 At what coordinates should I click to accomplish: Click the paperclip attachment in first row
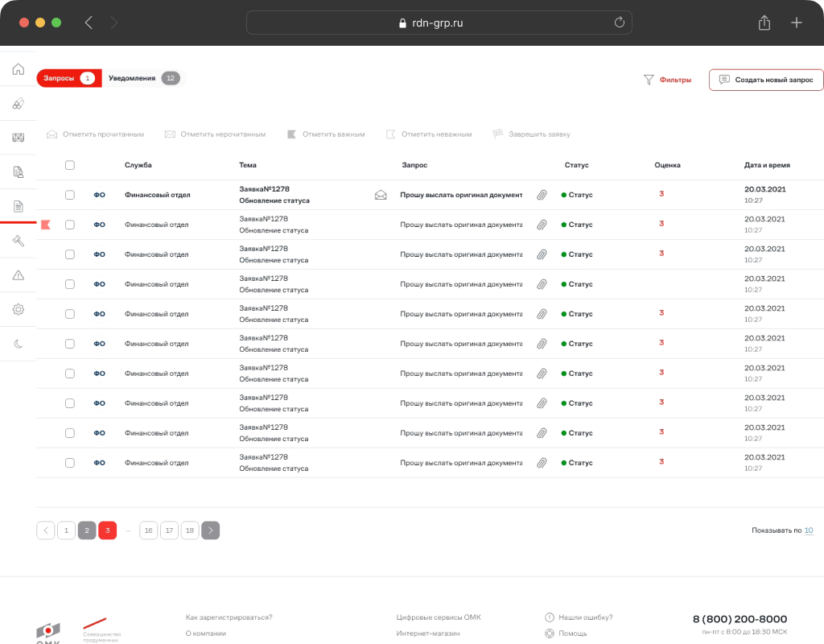(x=542, y=195)
